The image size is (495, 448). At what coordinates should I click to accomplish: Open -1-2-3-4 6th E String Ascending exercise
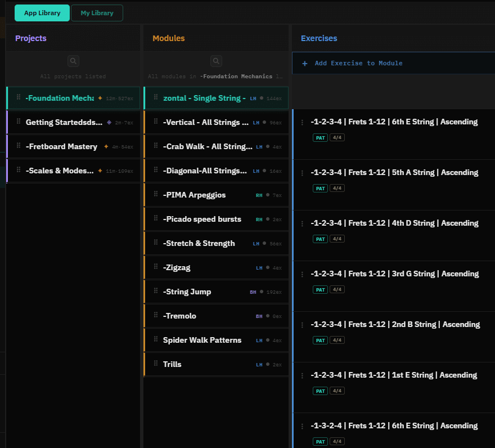point(394,135)
